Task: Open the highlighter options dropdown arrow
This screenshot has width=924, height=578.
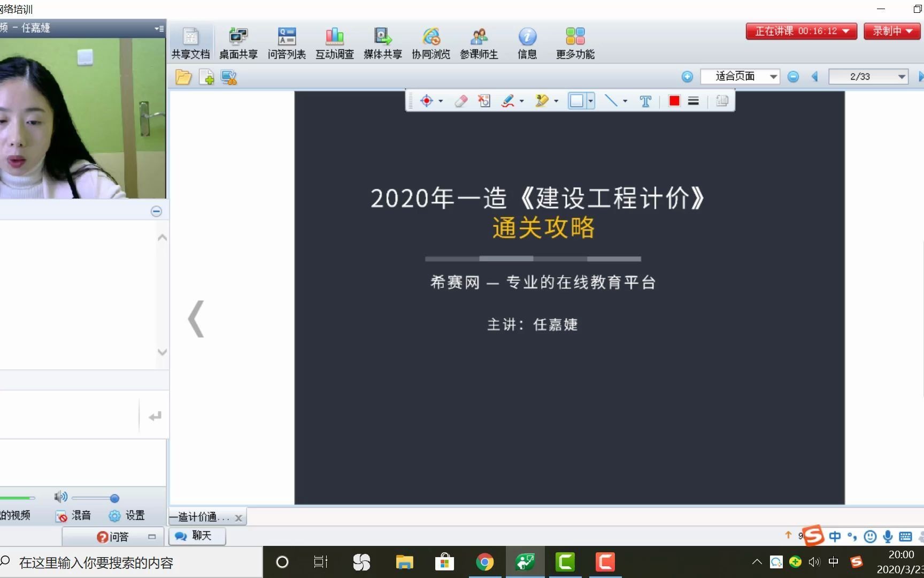Action: click(556, 101)
